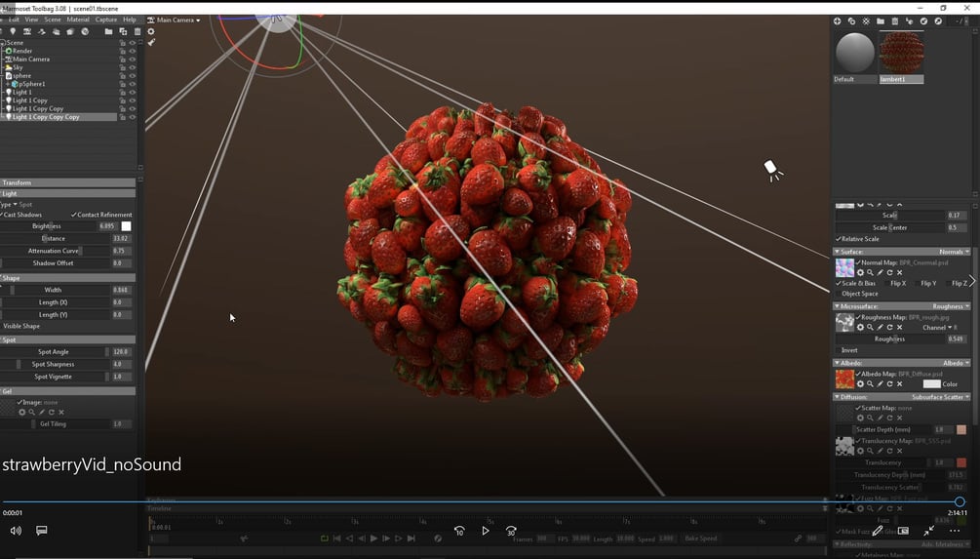Skip back 10 seconds in video player
The width and height of the screenshot is (980, 559).
click(459, 531)
